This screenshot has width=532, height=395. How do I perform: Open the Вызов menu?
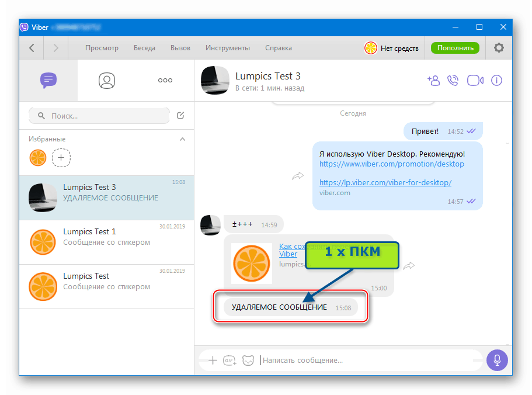click(x=180, y=48)
